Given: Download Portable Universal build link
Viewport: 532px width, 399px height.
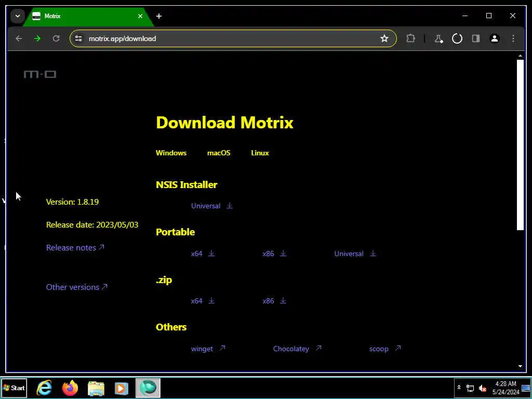Looking at the screenshot, I should [349, 254].
